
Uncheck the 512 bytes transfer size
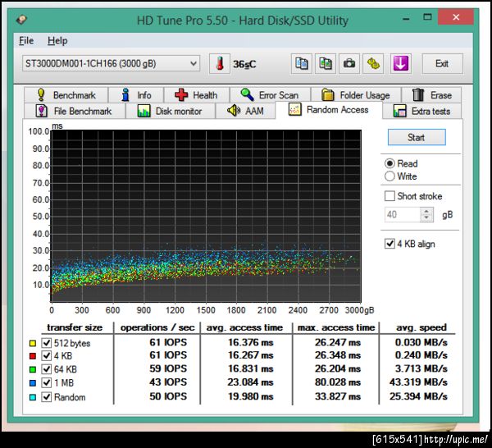click(47, 343)
